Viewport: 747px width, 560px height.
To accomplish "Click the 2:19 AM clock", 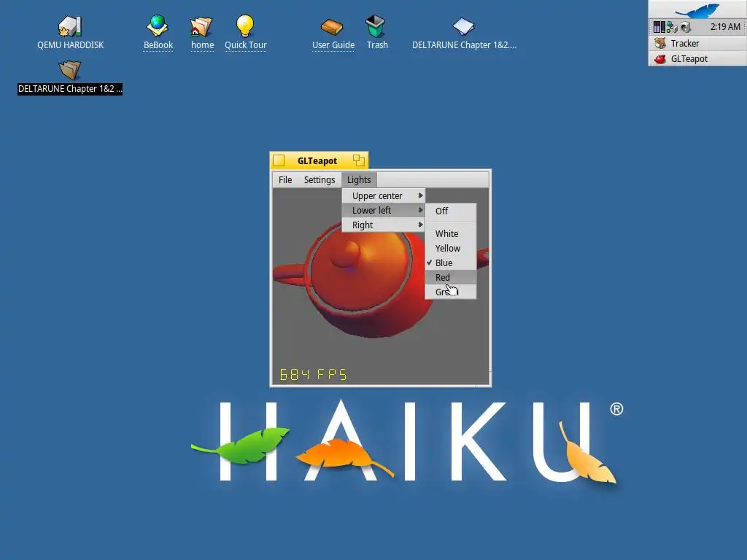I will click(x=725, y=27).
